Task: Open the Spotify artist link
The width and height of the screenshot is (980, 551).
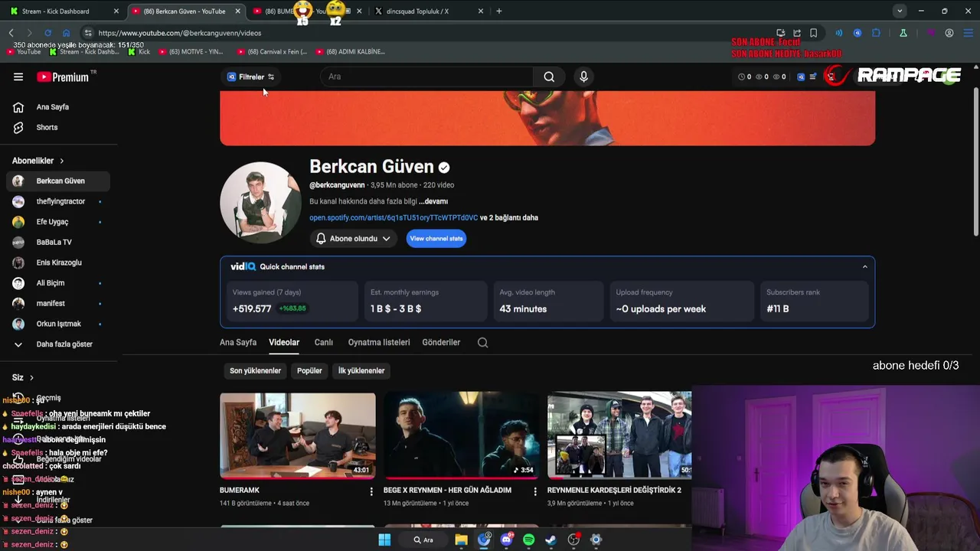Action: click(394, 217)
